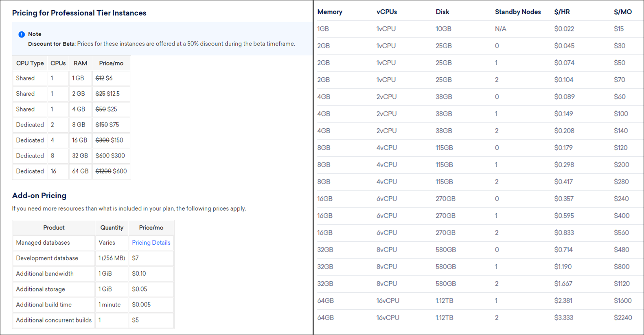
Task: Select the '32 GB' RAM cell
Action: (80, 156)
